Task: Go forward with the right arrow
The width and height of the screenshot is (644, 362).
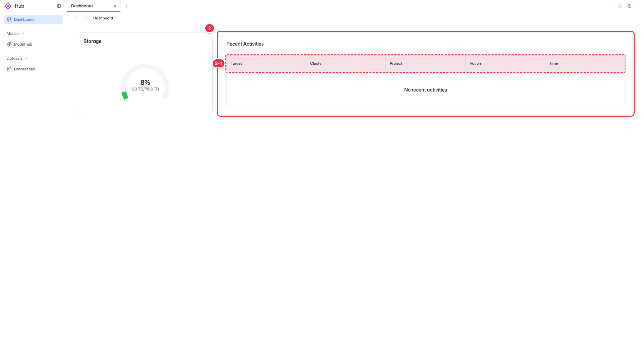Action: click(x=86, y=18)
